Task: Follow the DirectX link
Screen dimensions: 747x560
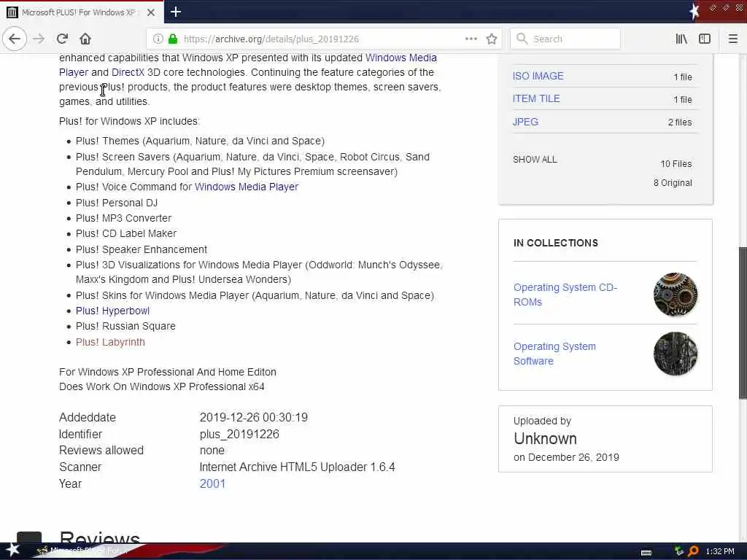Action: pos(128,72)
